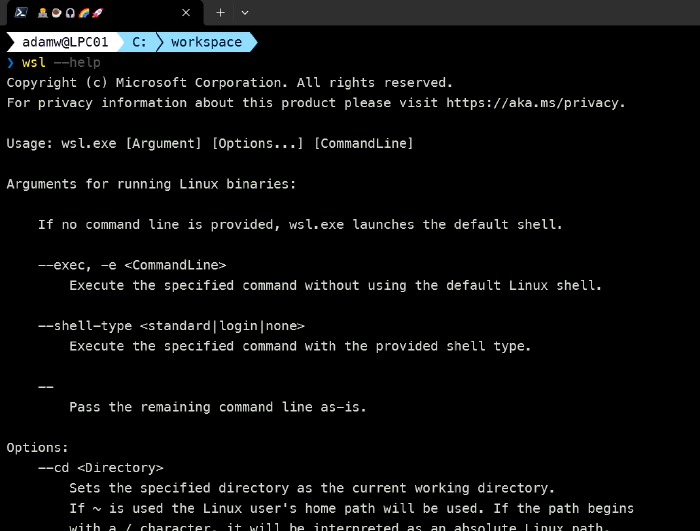Image resolution: width=700 pixels, height=531 pixels.
Task: Click the --shell-type <standard|login|none> option text
Action: pyautogui.click(x=171, y=325)
